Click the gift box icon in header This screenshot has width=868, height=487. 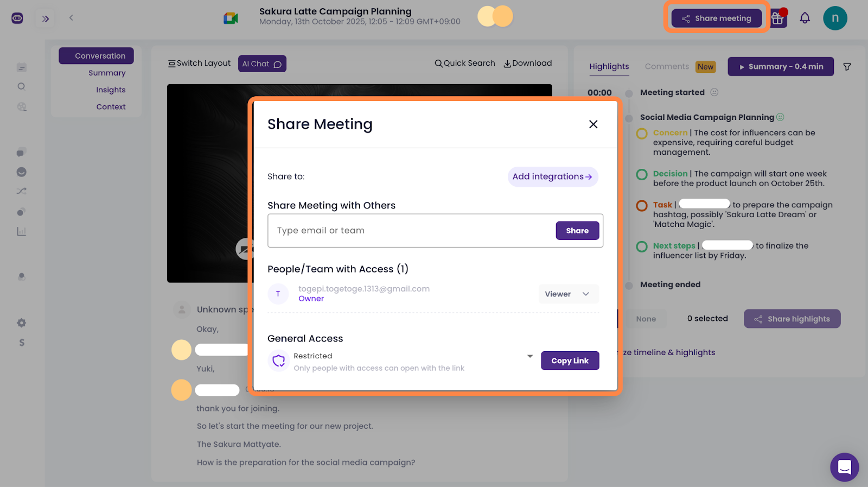click(778, 18)
